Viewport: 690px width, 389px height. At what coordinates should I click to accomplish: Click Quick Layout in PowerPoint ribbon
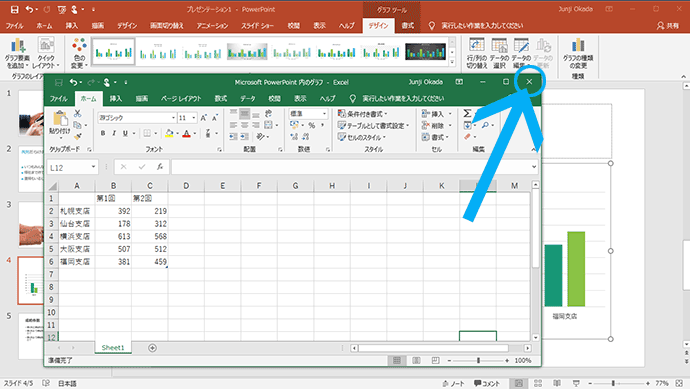(46, 53)
